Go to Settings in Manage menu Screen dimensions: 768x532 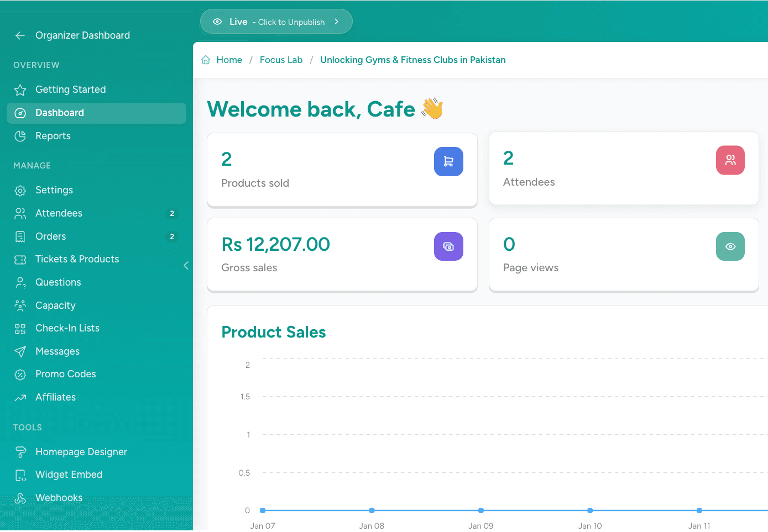click(96, 190)
